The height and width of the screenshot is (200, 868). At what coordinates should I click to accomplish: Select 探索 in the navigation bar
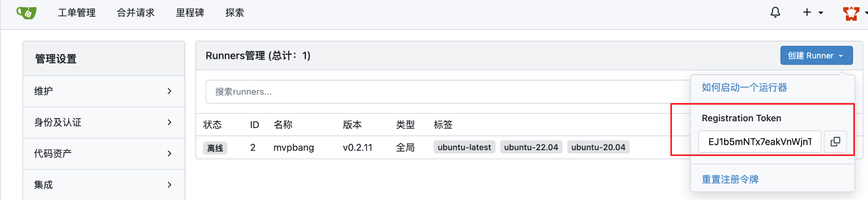[x=235, y=13]
